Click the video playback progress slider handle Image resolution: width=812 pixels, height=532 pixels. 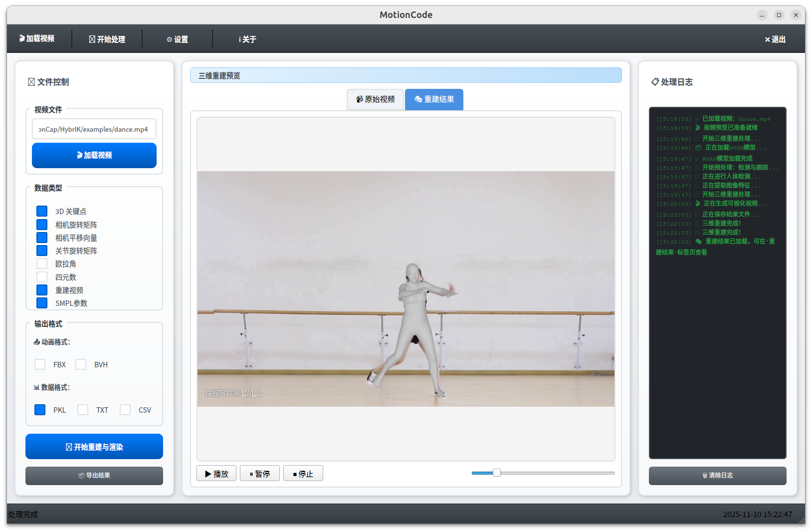tap(496, 473)
